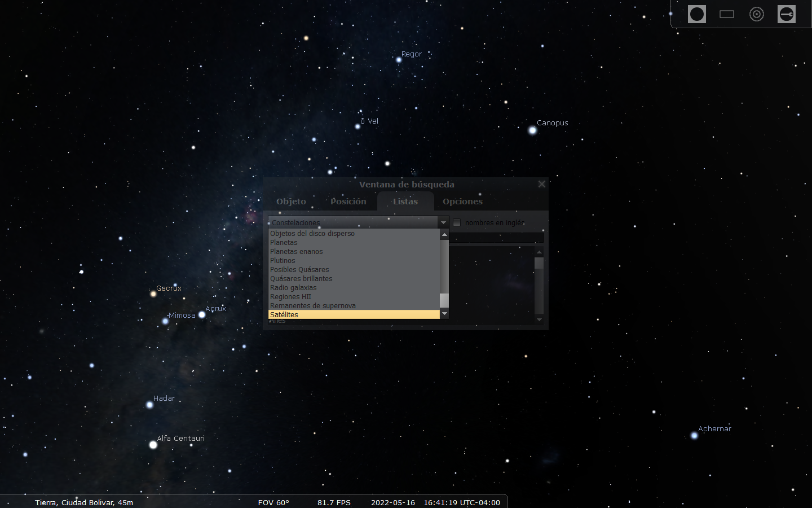Click the location Tierra, Ciudad Bolivar, 45m
Image resolution: width=812 pixels, height=508 pixels.
[x=84, y=502]
